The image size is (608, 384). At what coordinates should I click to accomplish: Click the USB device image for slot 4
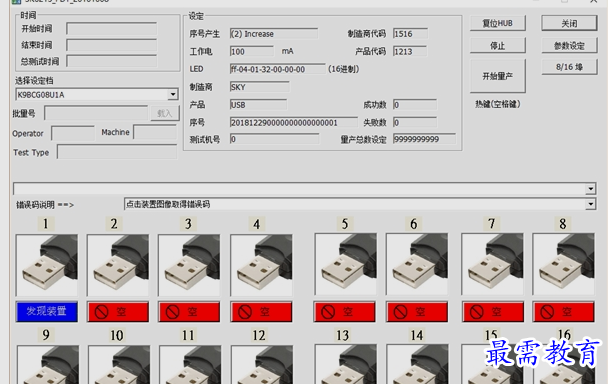261,265
